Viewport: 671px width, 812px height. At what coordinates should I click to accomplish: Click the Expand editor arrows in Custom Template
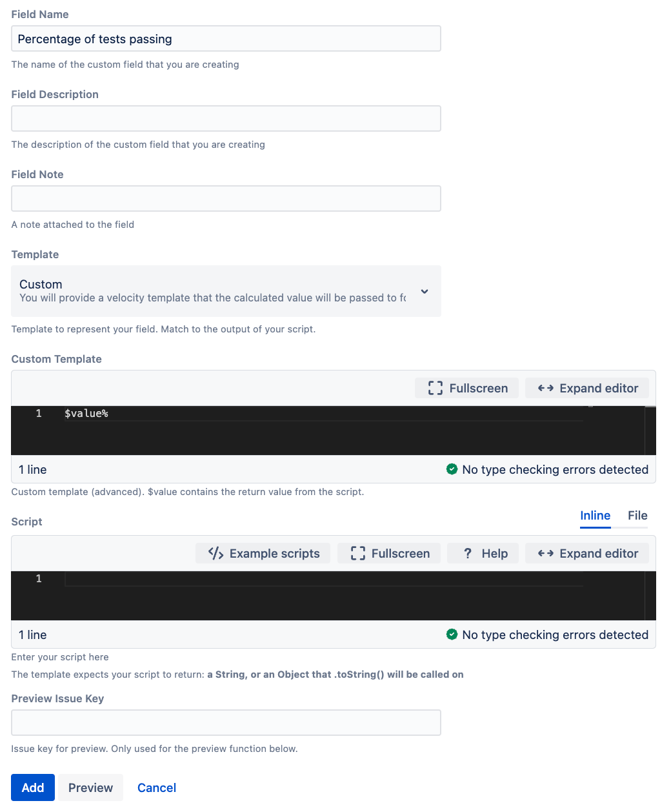click(546, 388)
